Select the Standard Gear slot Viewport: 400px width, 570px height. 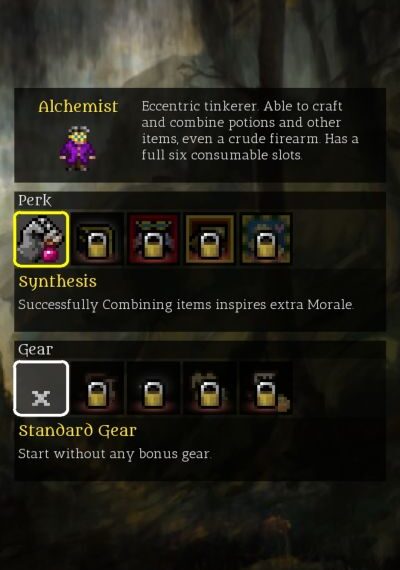(41, 388)
